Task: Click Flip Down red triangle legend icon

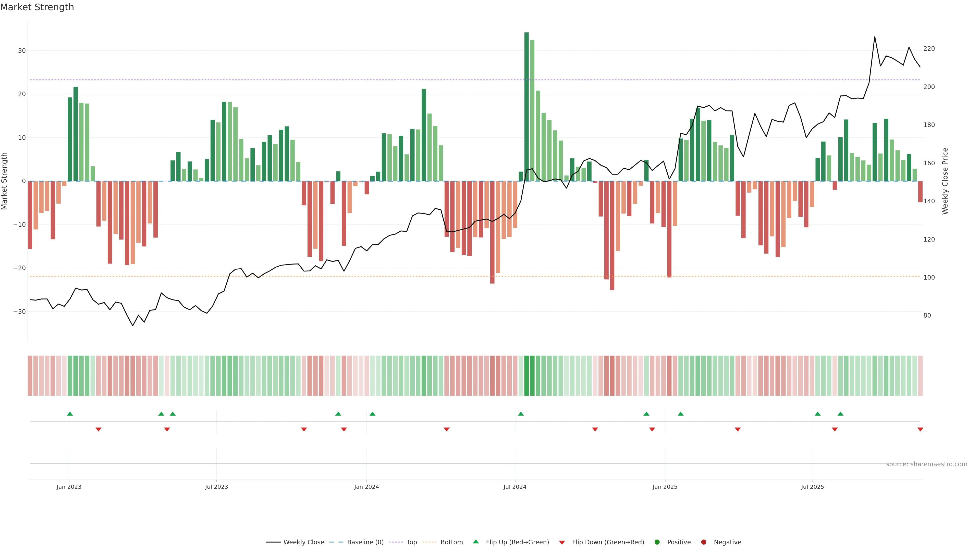Action: 562,542
